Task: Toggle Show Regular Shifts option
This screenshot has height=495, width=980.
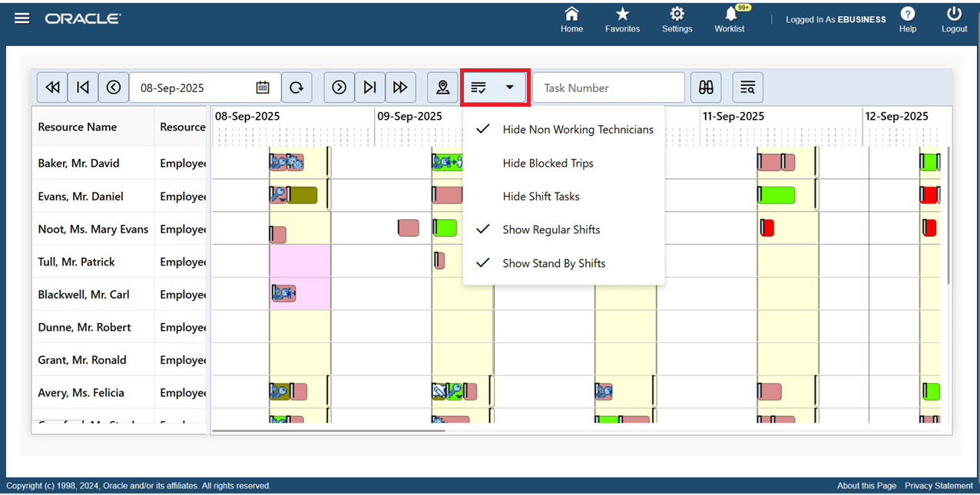Action: (551, 229)
